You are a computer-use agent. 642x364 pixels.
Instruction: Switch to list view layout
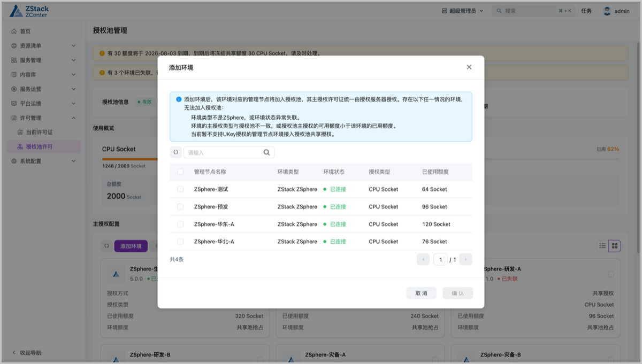pyautogui.click(x=602, y=246)
